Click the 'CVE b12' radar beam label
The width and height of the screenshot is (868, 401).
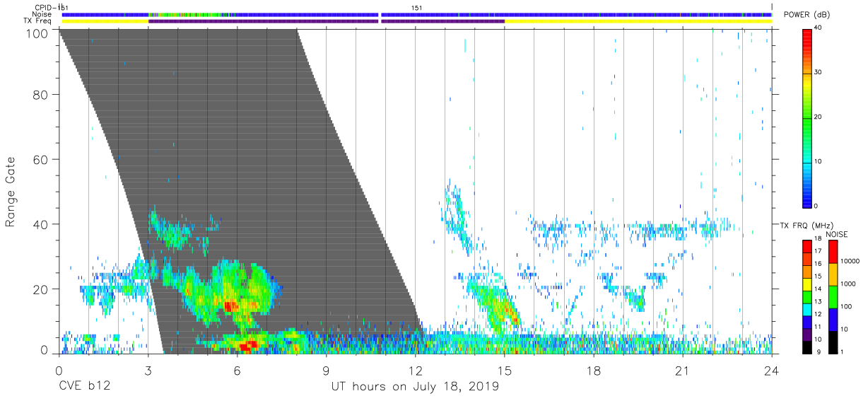coord(84,387)
